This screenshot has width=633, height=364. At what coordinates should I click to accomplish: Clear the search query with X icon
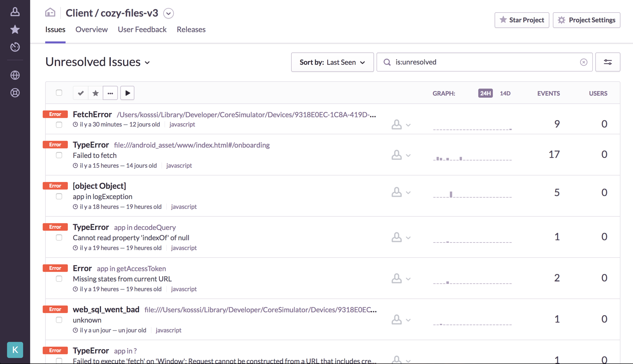[x=584, y=62]
